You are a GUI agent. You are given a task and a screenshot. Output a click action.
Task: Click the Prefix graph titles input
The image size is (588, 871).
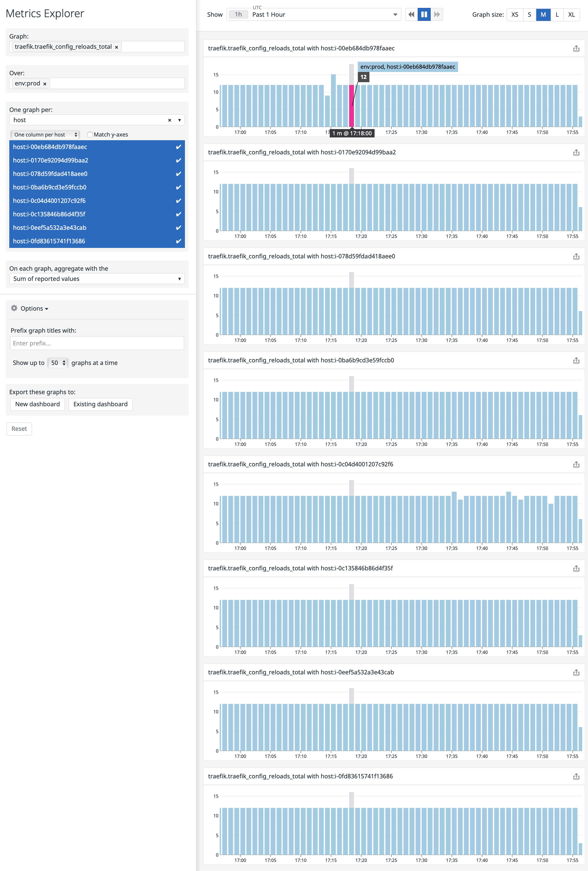pyautogui.click(x=97, y=343)
